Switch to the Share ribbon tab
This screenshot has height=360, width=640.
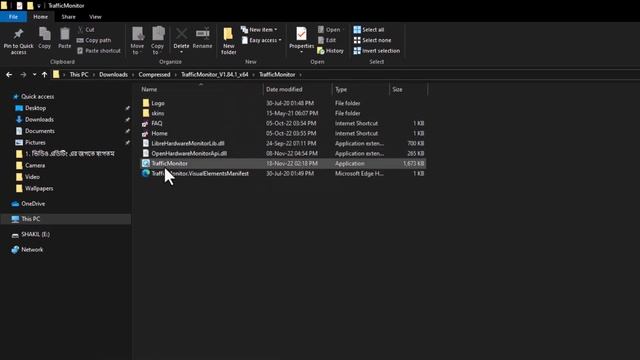[x=68, y=17]
